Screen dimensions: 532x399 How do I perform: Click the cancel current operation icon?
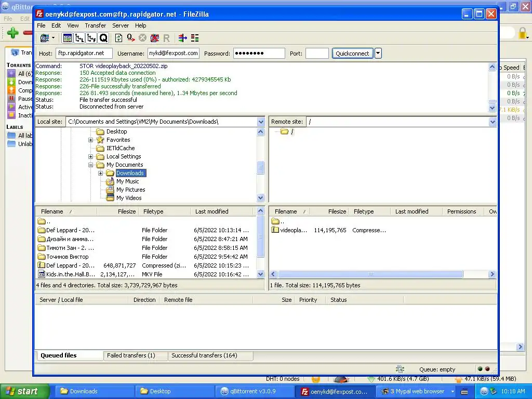tap(142, 38)
